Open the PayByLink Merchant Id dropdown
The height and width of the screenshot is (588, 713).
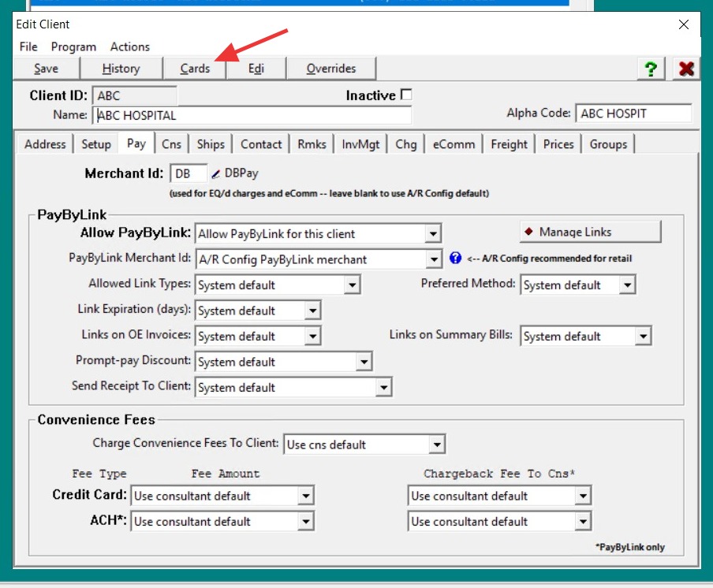coord(435,259)
